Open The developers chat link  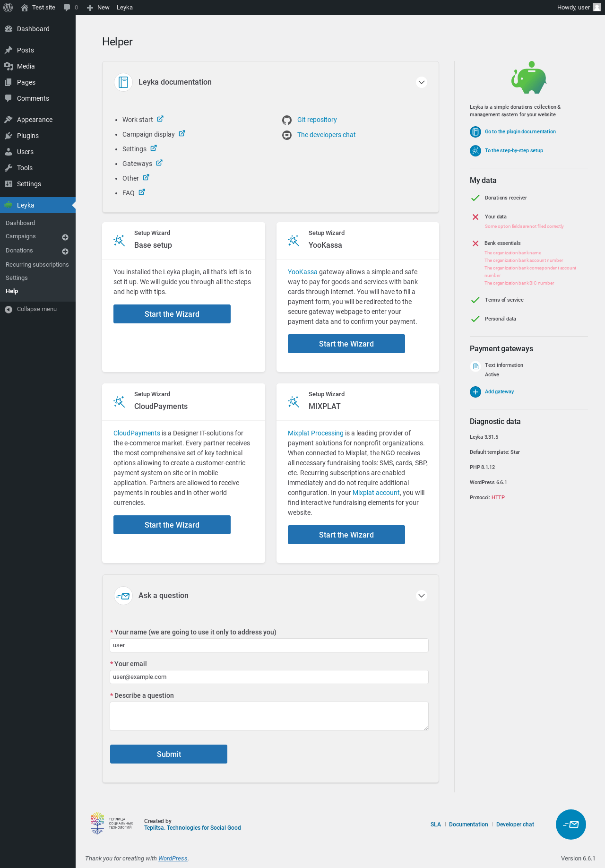click(327, 135)
